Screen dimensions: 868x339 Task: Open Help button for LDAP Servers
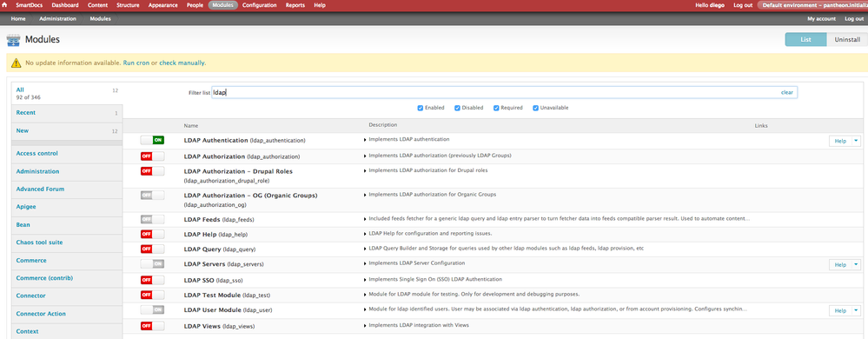pos(840,265)
